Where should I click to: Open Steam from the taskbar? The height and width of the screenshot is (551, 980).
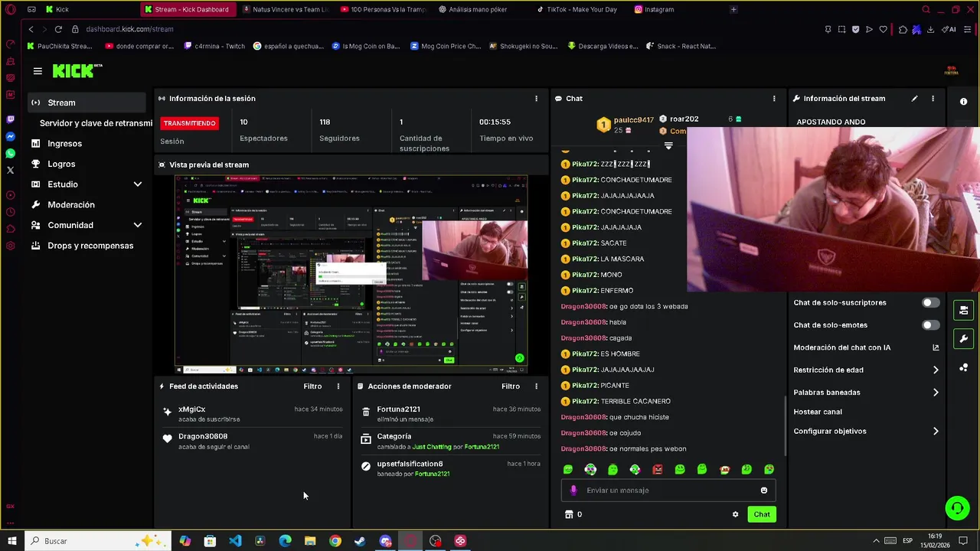[360, 541]
